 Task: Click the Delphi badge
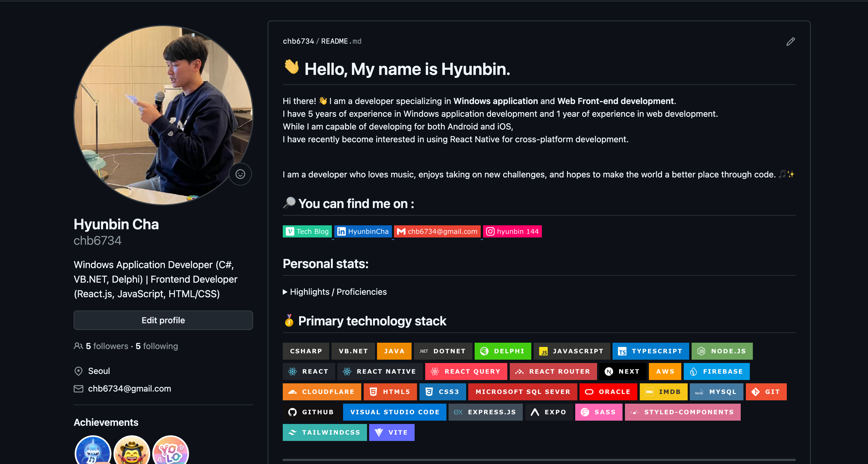pyautogui.click(x=503, y=351)
